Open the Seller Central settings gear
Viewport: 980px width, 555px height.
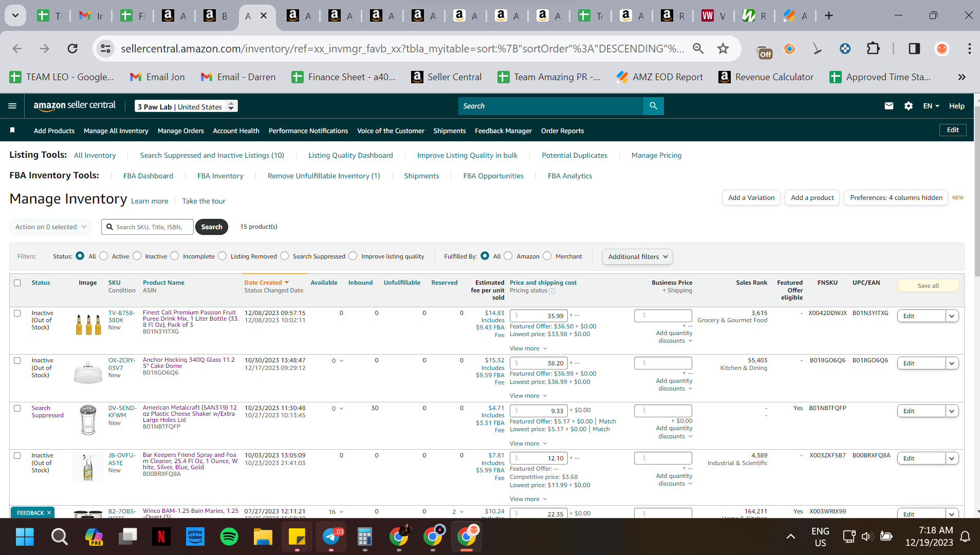908,106
